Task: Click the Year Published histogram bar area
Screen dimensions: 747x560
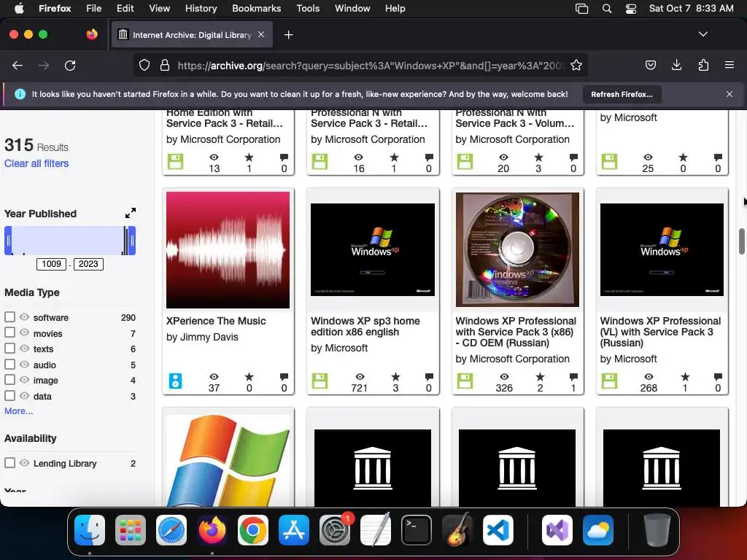Action: 69,241
